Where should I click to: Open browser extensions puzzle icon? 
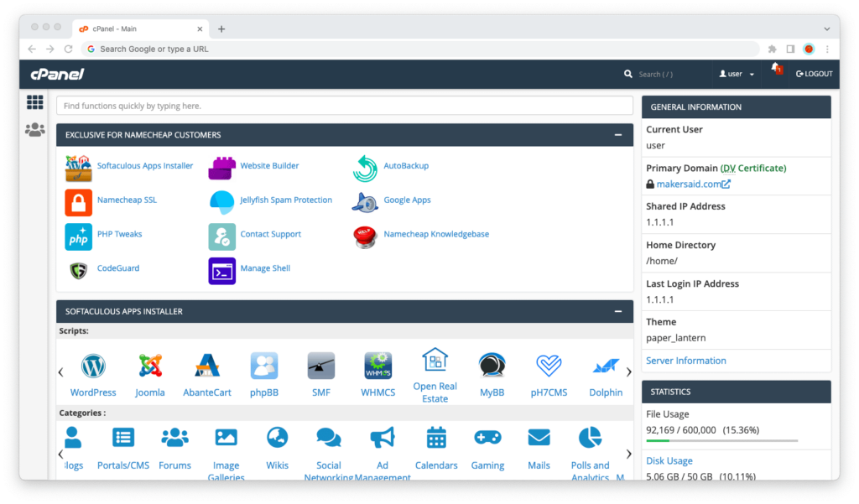point(773,49)
